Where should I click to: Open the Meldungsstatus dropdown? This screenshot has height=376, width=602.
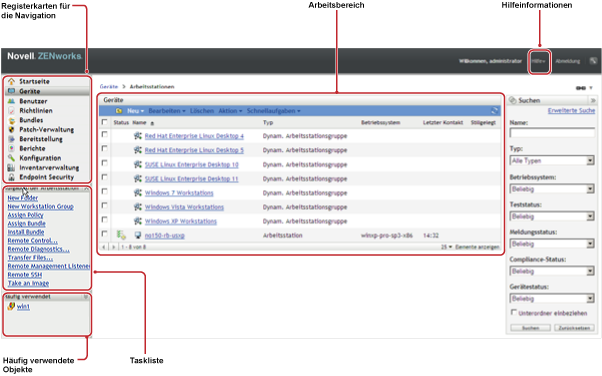click(552, 244)
